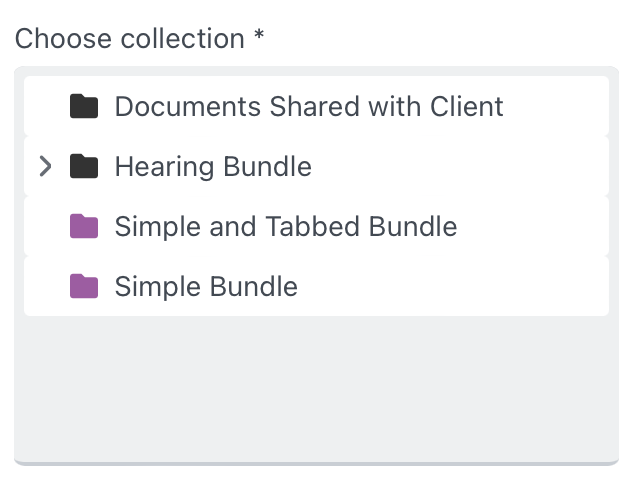Select the Simple and Tabbed Bundle label
Screen dimensions: 636x480
click(x=286, y=226)
